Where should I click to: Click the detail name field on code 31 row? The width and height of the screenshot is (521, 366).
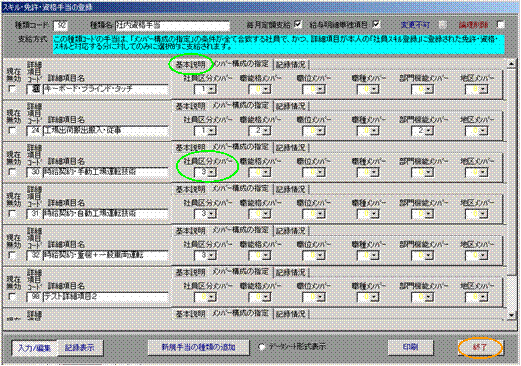point(106,214)
